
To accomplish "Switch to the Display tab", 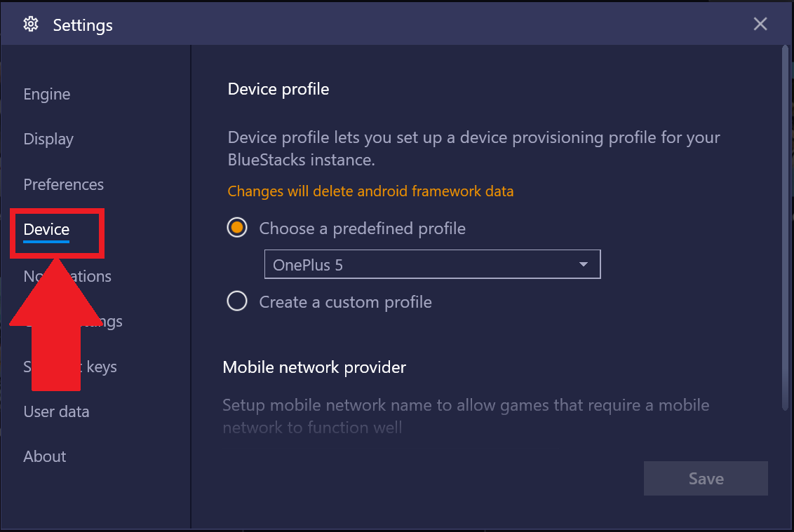I will coord(48,139).
